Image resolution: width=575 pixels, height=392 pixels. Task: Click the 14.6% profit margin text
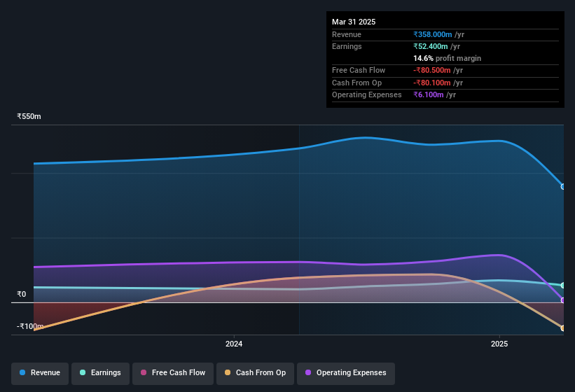pos(447,58)
